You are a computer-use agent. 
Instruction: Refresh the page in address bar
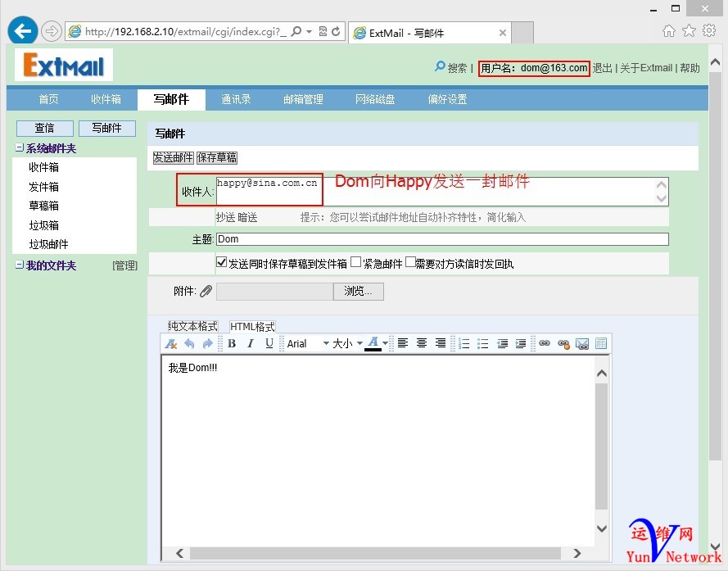pyautogui.click(x=336, y=32)
